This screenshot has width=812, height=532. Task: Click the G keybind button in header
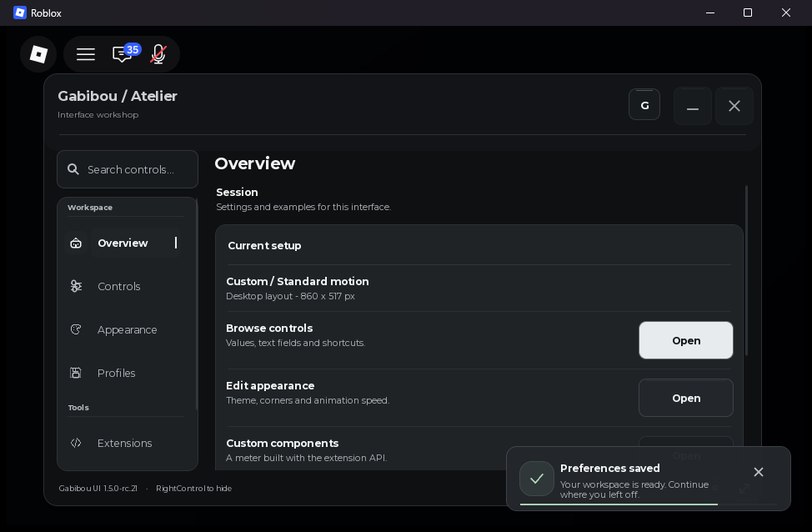[x=644, y=105]
